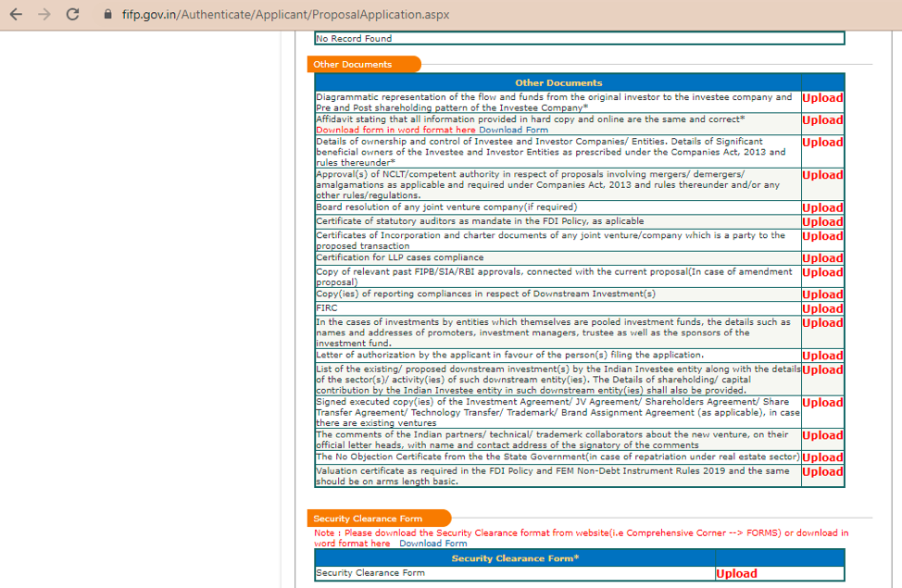Upload the NCLT approval document

coord(821,174)
